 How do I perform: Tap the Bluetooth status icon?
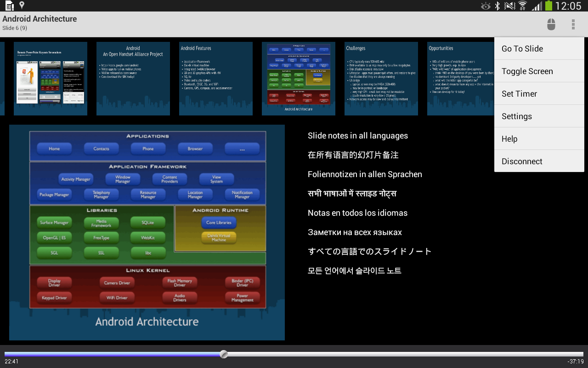click(497, 6)
